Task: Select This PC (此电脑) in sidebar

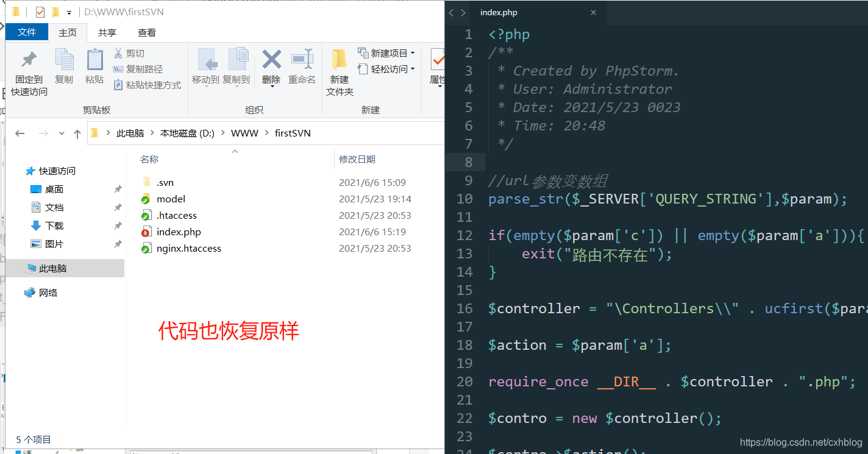Action: 65,268
